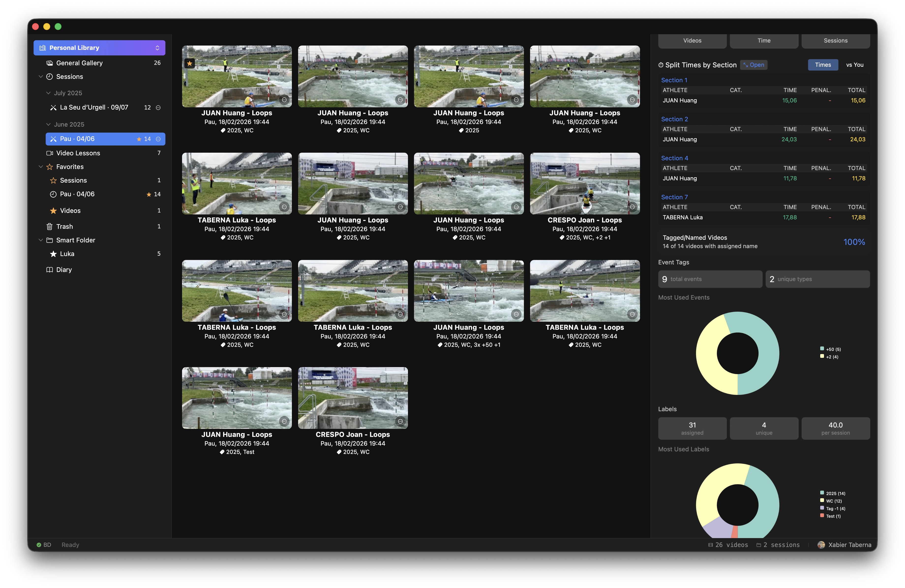Open the Trash folder icon
905x588 pixels.
click(x=49, y=227)
